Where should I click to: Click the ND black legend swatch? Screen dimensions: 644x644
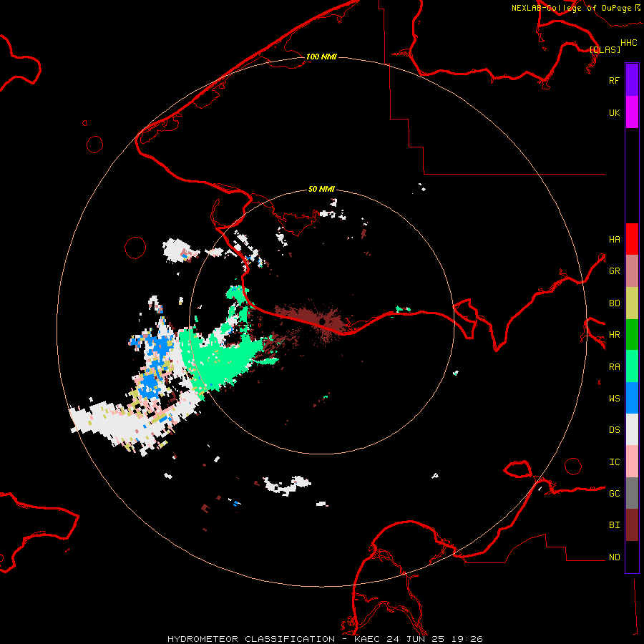pyautogui.click(x=632, y=557)
